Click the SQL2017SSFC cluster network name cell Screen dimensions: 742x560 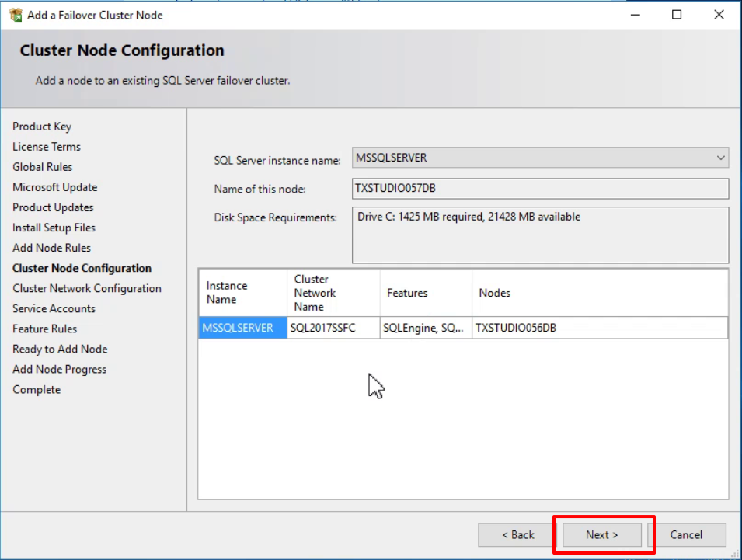click(333, 328)
